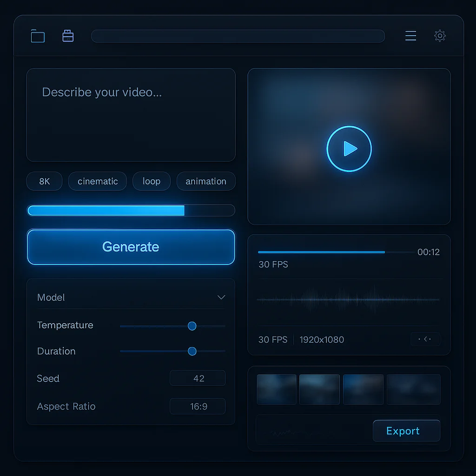Click the 30 FPS label under the playback bar
Screen dimensions: 476x476
pos(273,264)
